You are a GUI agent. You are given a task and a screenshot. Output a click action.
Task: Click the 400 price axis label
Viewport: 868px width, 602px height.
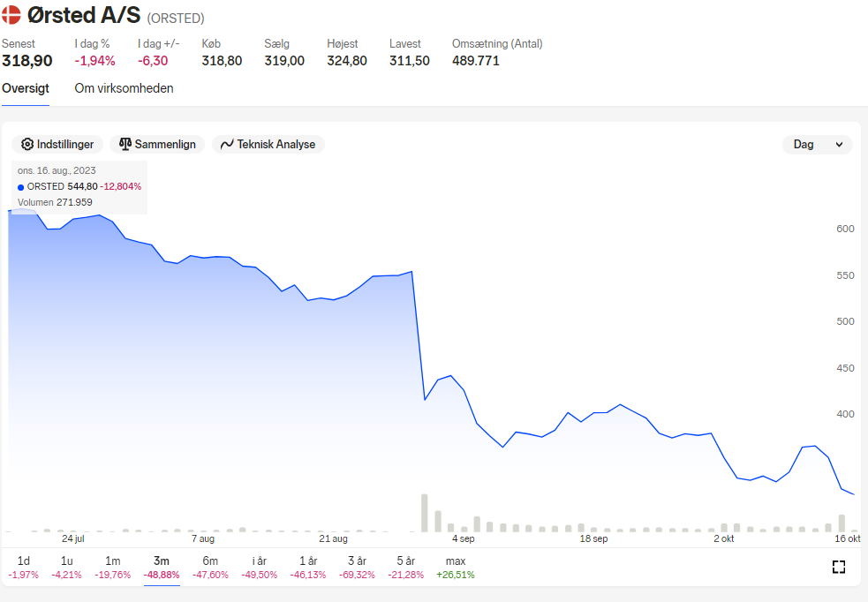pyautogui.click(x=845, y=414)
